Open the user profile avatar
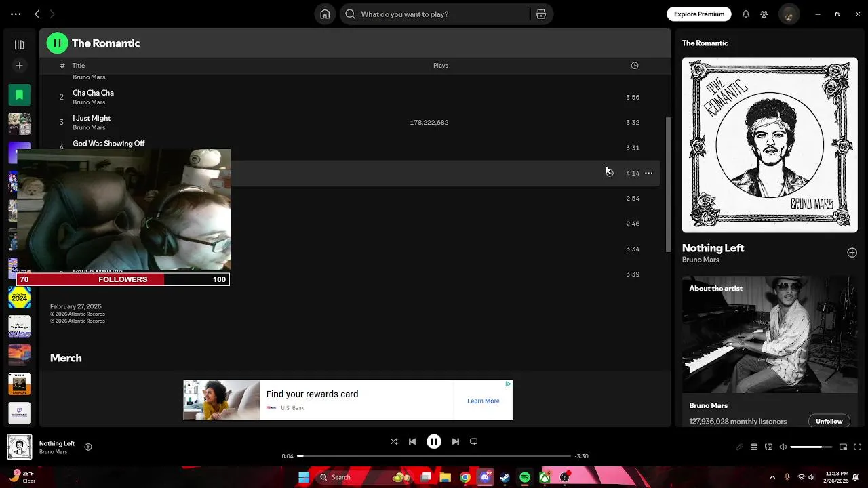The image size is (868, 488). pyautogui.click(x=789, y=14)
